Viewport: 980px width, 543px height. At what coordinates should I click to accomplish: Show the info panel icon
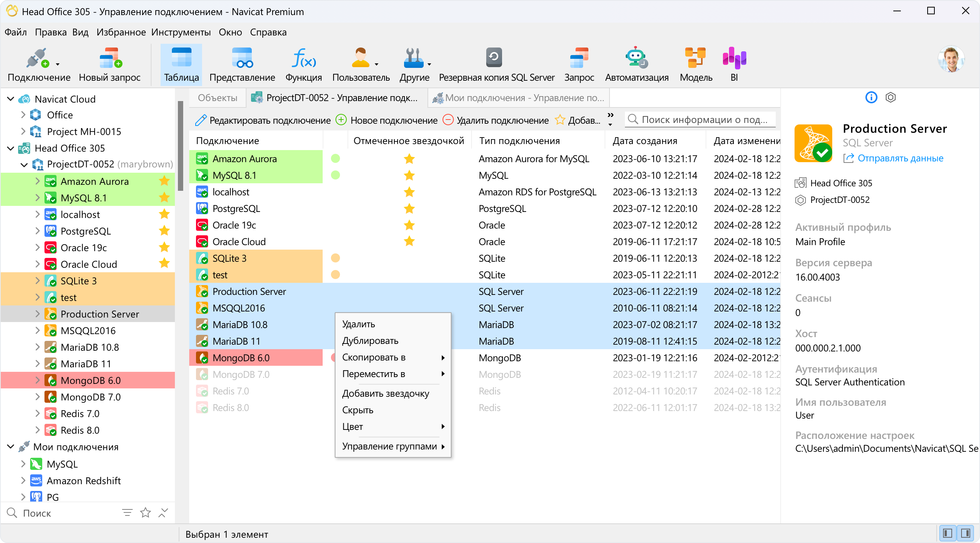[871, 98]
